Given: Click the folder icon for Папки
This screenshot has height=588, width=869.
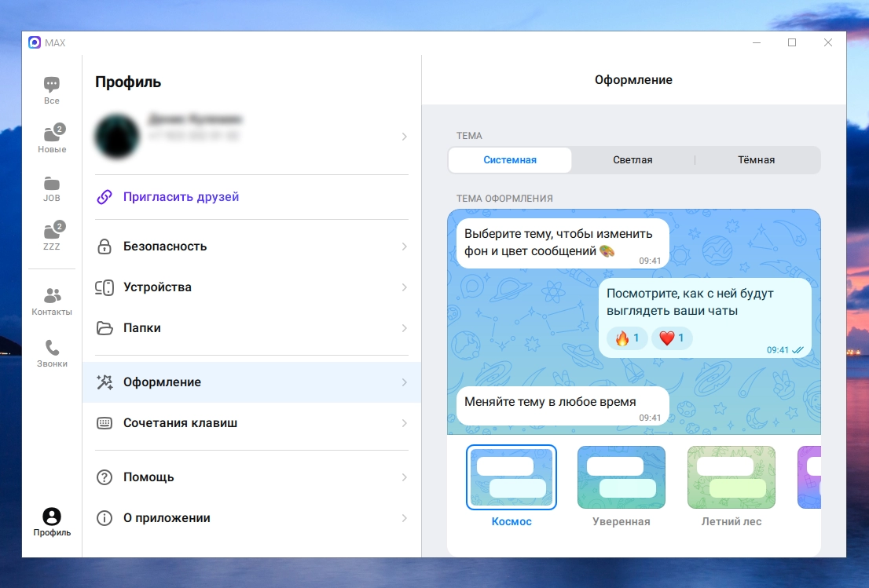Looking at the screenshot, I should [x=104, y=328].
